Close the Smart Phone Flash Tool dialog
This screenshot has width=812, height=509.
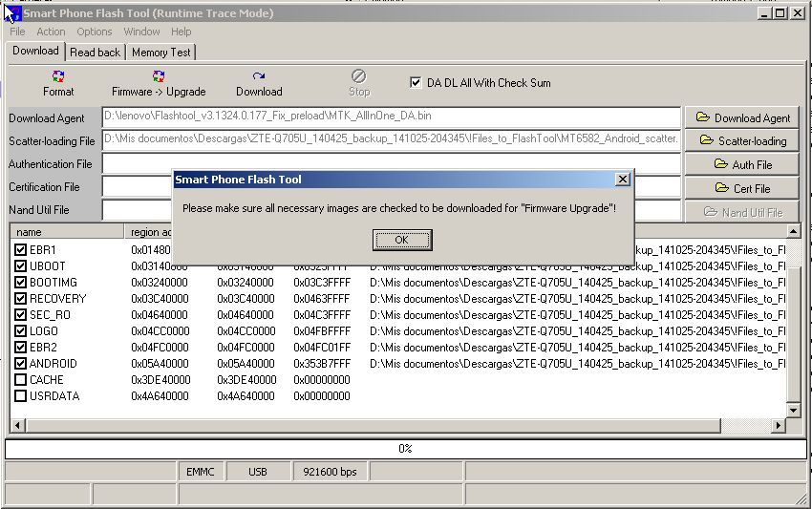pyautogui.click(x=623, y=180)
